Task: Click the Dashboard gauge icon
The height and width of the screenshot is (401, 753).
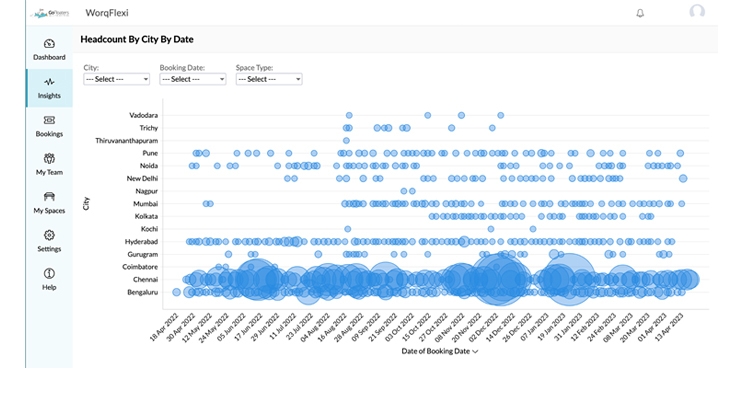Action: click(49, 44)
